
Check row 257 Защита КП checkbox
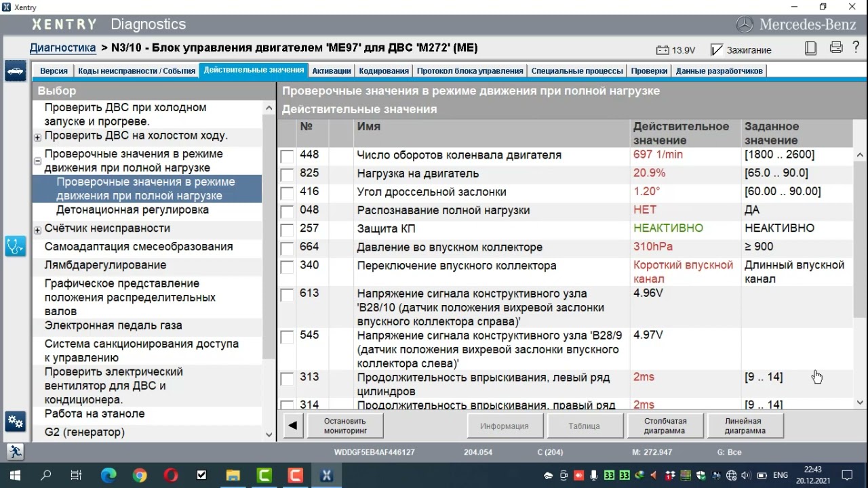(x=287, y=230)
